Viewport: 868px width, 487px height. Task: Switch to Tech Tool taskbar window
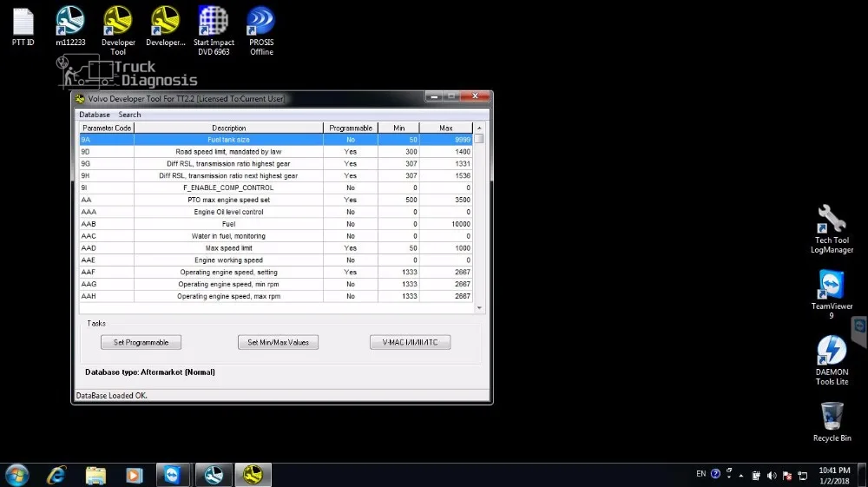click(x=214, y=476)
